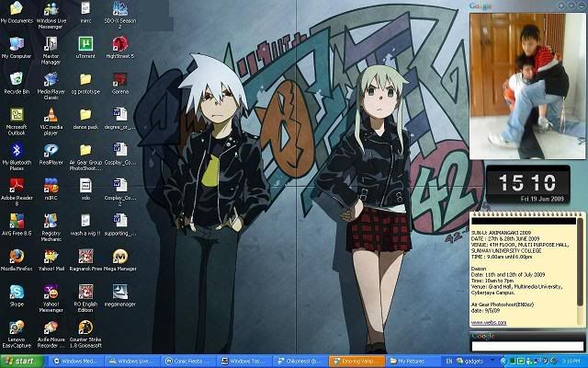Open the cg prototype folder
This screenshot has width=588, height=368.
click(x=85, y=83)
